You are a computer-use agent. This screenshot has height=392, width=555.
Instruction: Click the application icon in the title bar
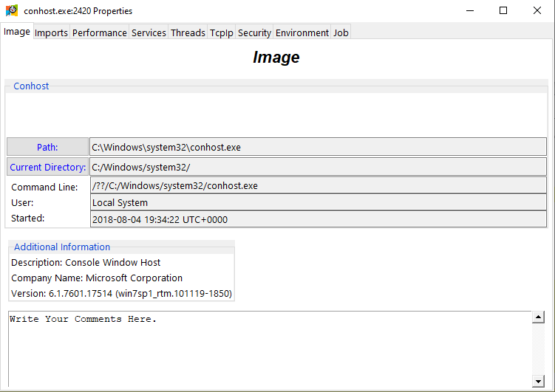(12, 10)
